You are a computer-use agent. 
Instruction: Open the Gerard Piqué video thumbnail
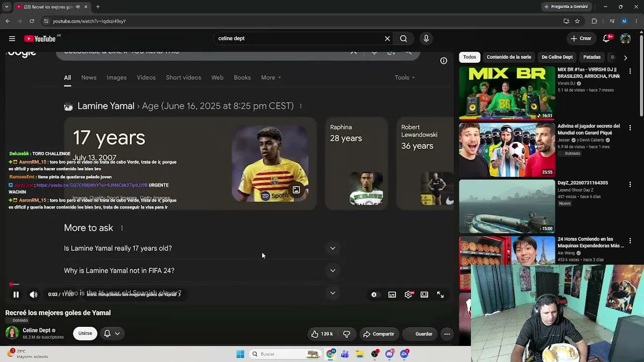click(x=507, y=150)
